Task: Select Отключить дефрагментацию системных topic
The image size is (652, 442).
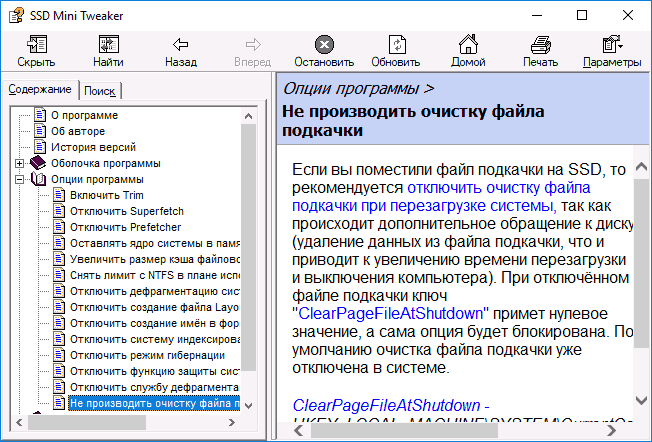Action: coord(154,291)
